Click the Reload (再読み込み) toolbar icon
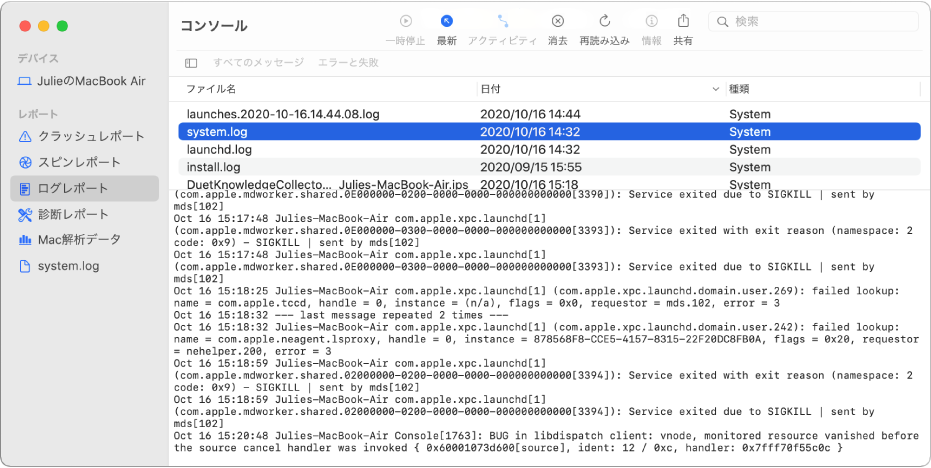The width and height of the screenshot is (931, 468). pyautogui.click(x=604, y=21)
